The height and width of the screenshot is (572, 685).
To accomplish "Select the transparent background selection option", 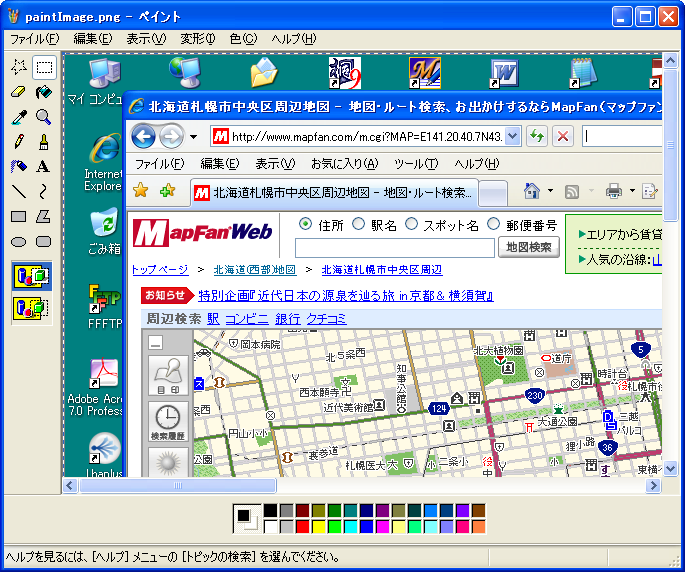I will pyautogui.click(x=32, y=308).
